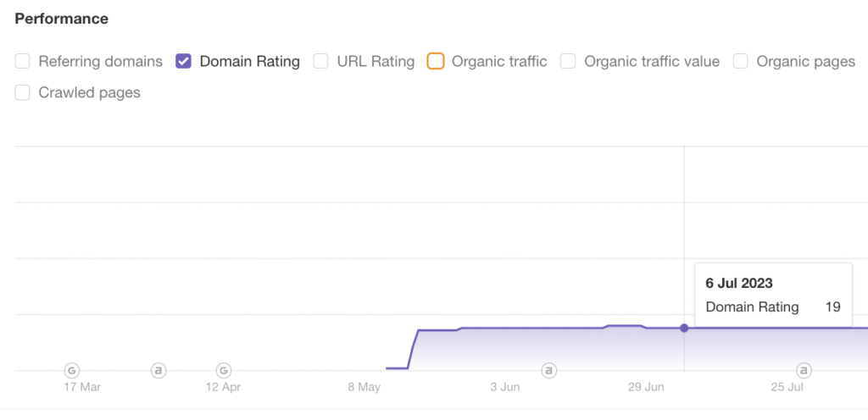This screenshot has width=868, height=420.
Task: Click the 6 Jul 2023 tooltip date
Action: click(x=739, y=284)
